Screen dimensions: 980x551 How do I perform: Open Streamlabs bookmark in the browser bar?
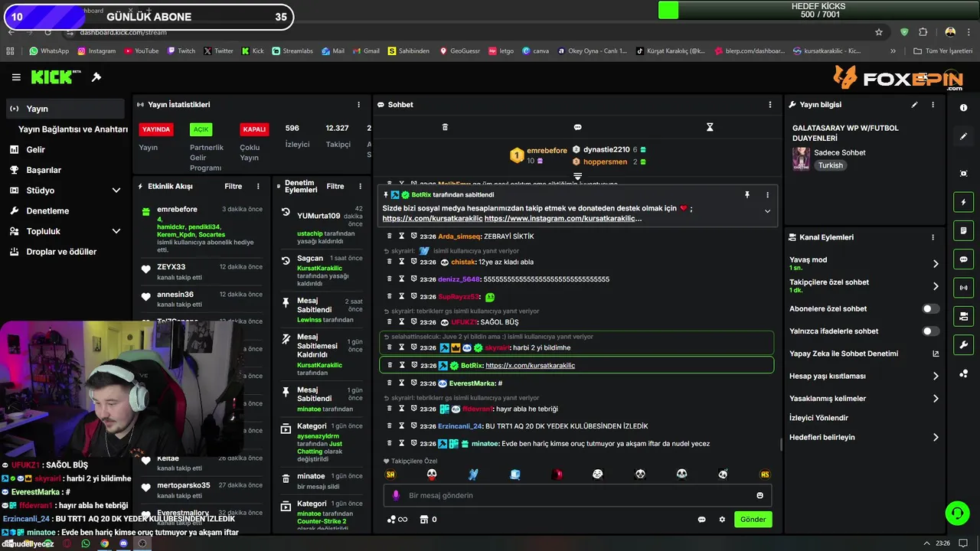click(x=292, y=51)
